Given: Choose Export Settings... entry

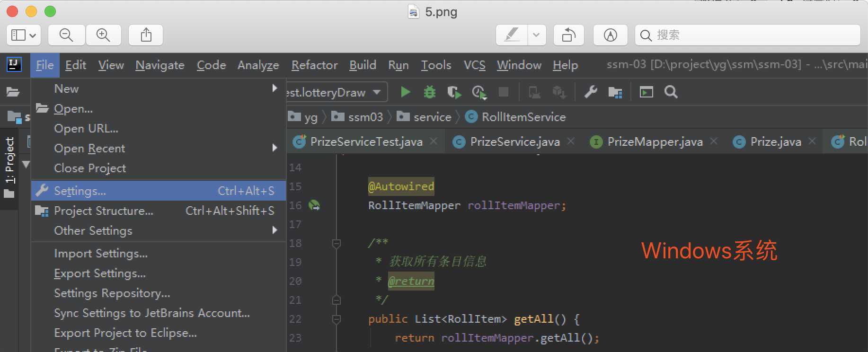Looking at the screenshot, I should coord(159,273).
